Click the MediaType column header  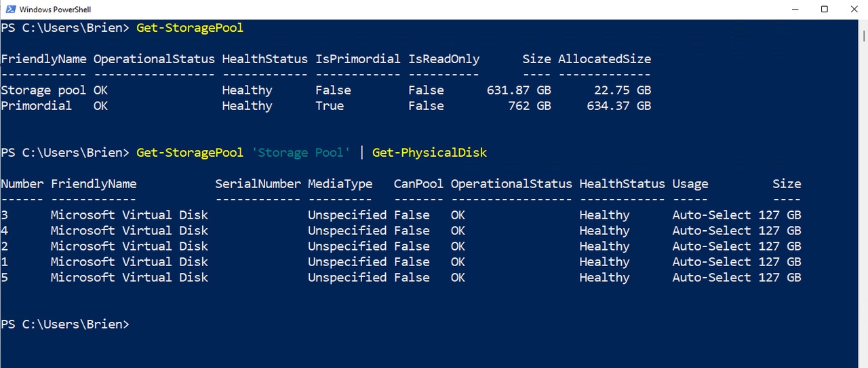[x=340, y=184]
